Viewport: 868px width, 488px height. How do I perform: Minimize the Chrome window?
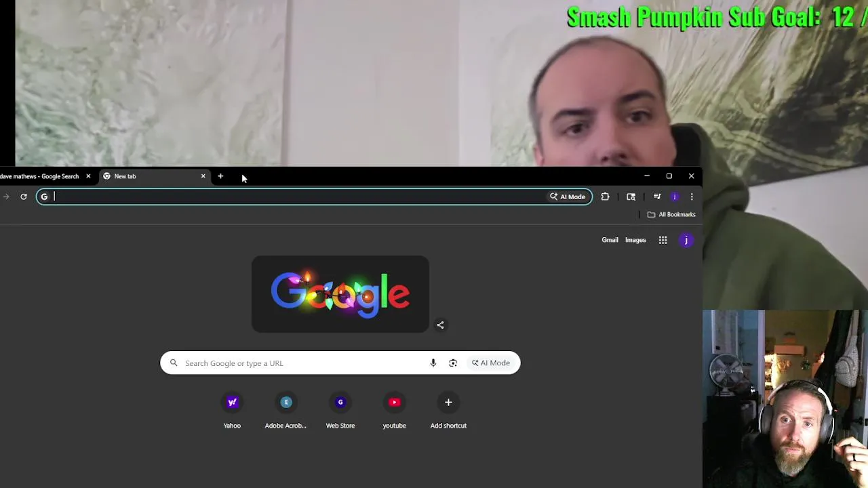tap(647, 176)
